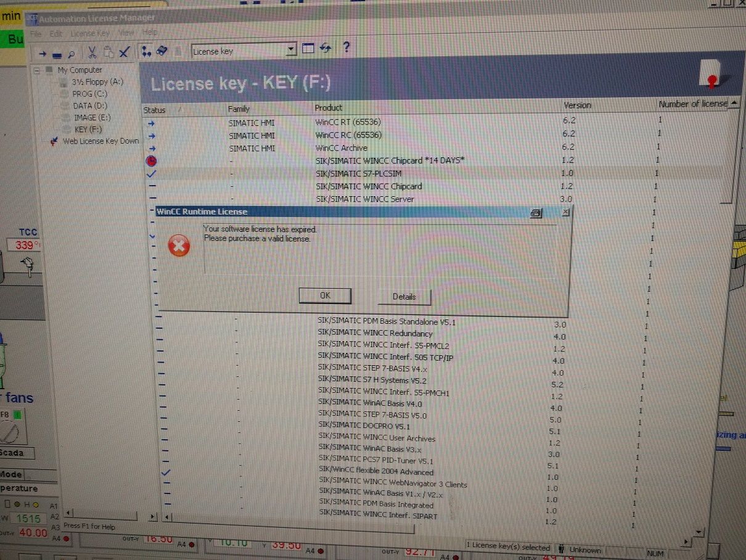746x560 pixels.
Task: Click the red clock status icon for 14 DAYS row
Action: click(152, 161)
